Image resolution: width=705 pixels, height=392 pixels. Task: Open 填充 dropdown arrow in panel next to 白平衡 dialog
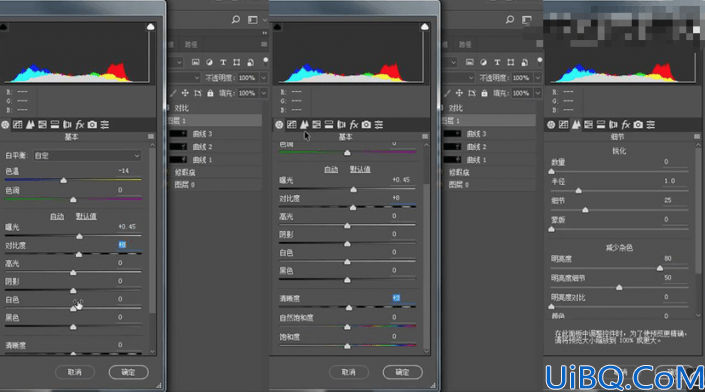pyautogui.click(x=264, y=93)
